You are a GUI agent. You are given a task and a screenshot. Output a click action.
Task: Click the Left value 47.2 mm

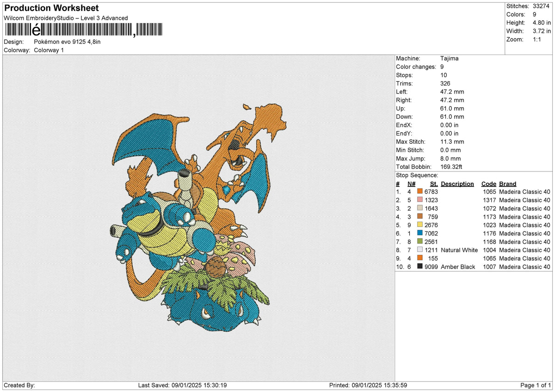pos(452,92)
